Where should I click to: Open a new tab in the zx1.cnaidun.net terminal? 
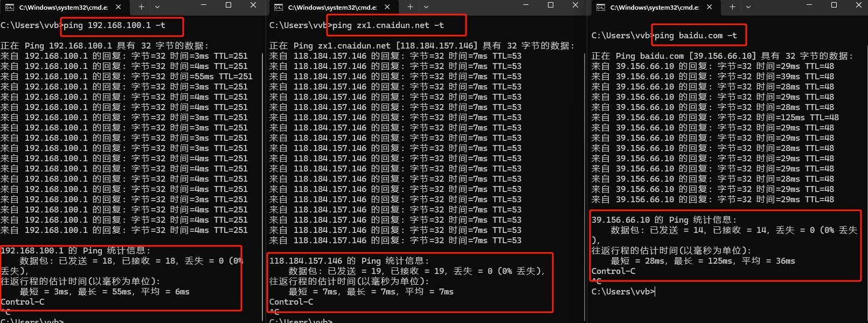click(x=410, y=7)
